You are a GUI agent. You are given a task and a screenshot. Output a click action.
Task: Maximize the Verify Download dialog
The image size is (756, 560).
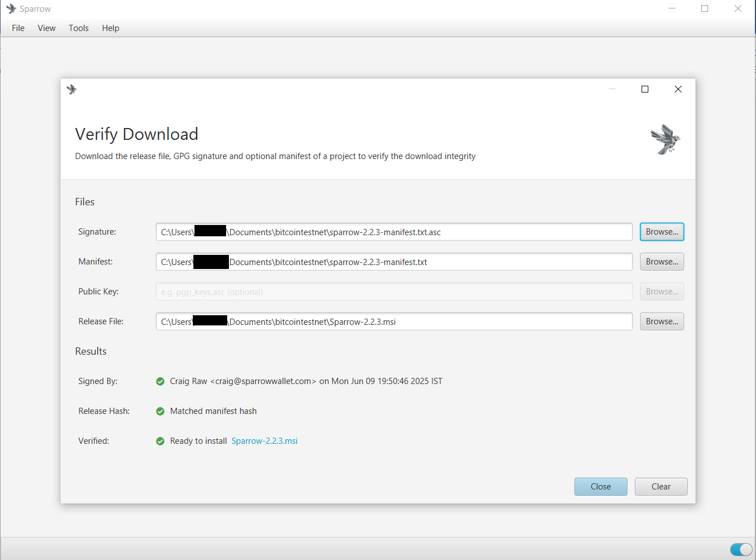pyautogui.click(x=645, y=89)
